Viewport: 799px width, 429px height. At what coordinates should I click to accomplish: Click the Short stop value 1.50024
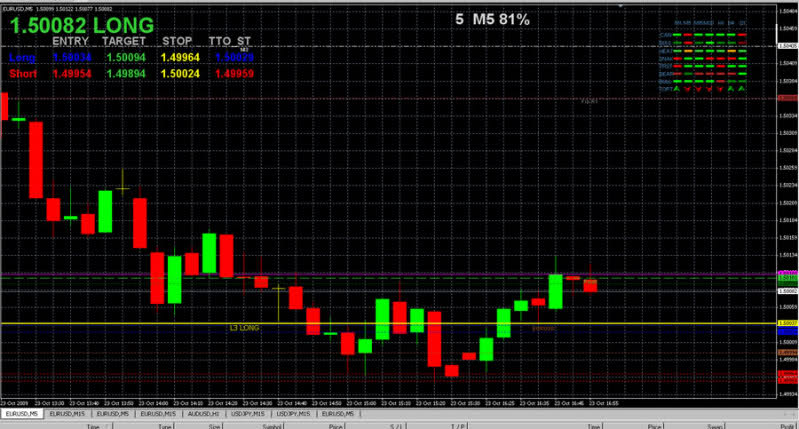point(180,73)
